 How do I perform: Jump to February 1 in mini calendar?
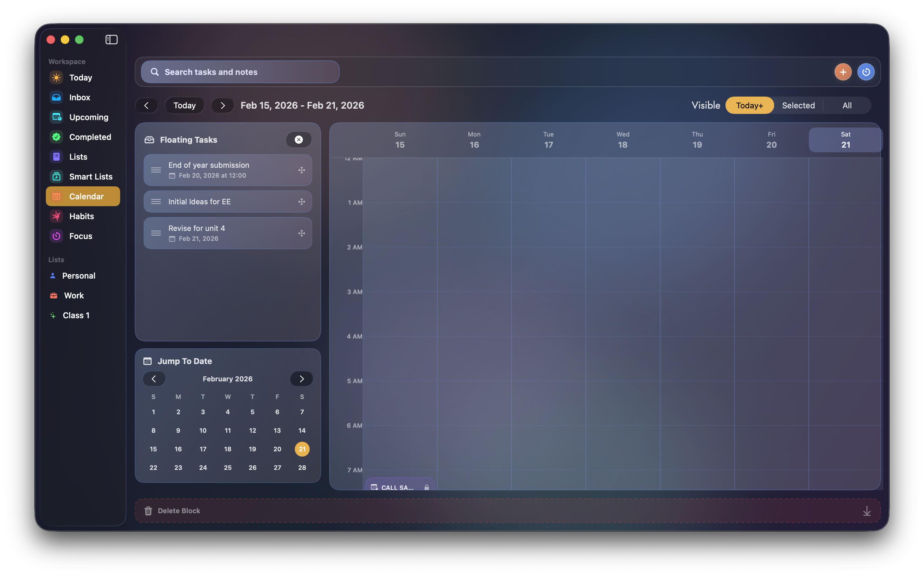(153, 412)
